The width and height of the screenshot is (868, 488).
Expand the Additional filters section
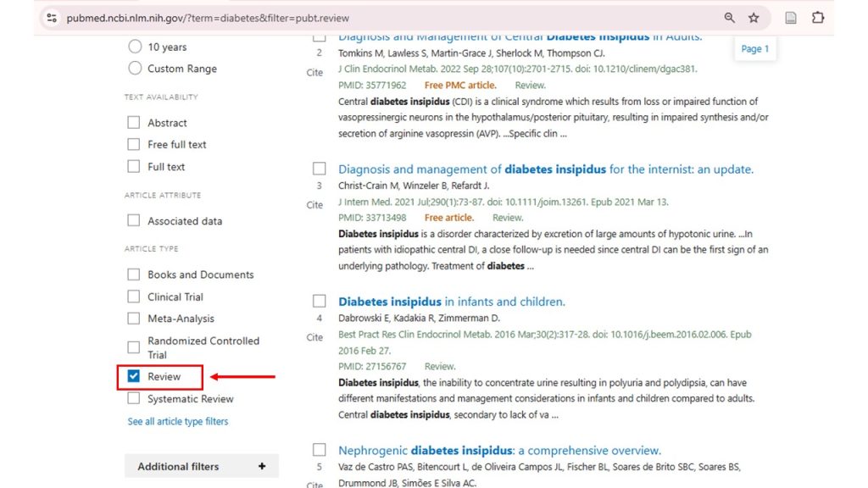click(201, 466)
